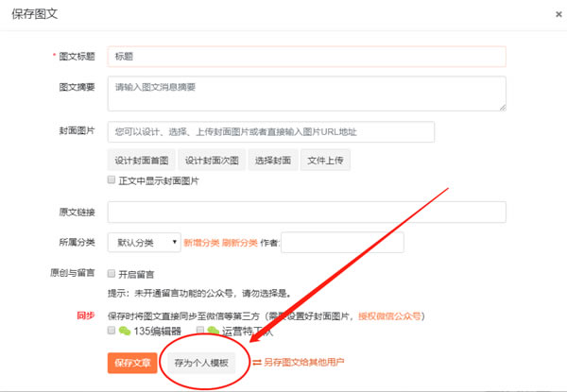Check the 135编辑器 sync checkbox
Viewport: 567px width, 392px height.
(x=112, y=332)
